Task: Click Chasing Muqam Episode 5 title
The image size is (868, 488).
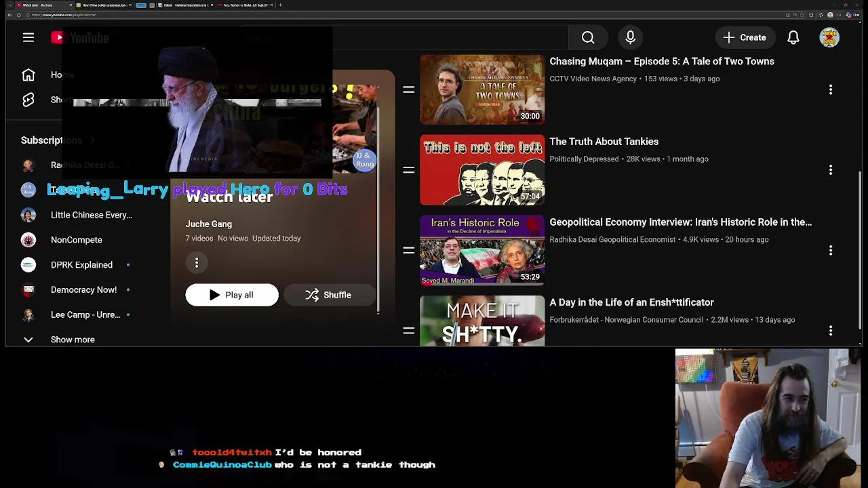Action: [x=662, y=61]
